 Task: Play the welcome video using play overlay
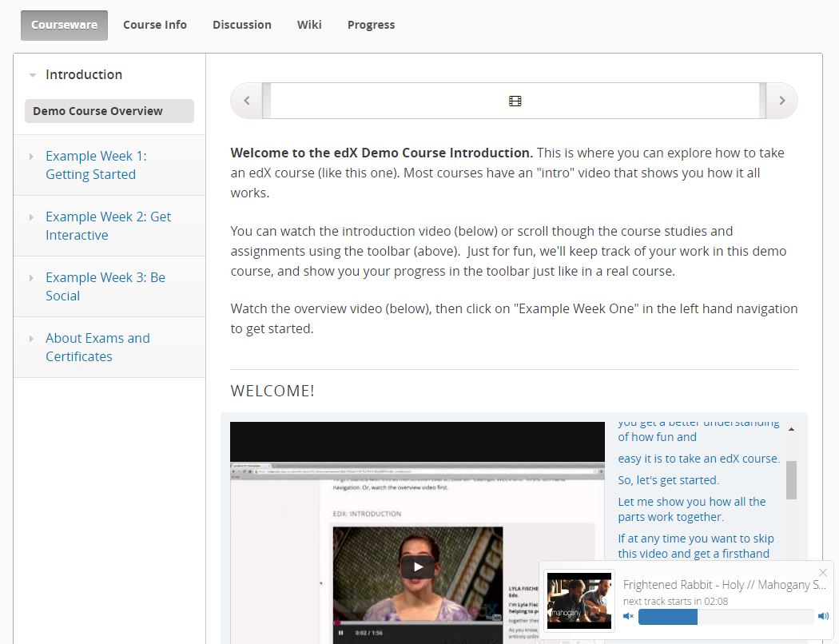[417, 567]
